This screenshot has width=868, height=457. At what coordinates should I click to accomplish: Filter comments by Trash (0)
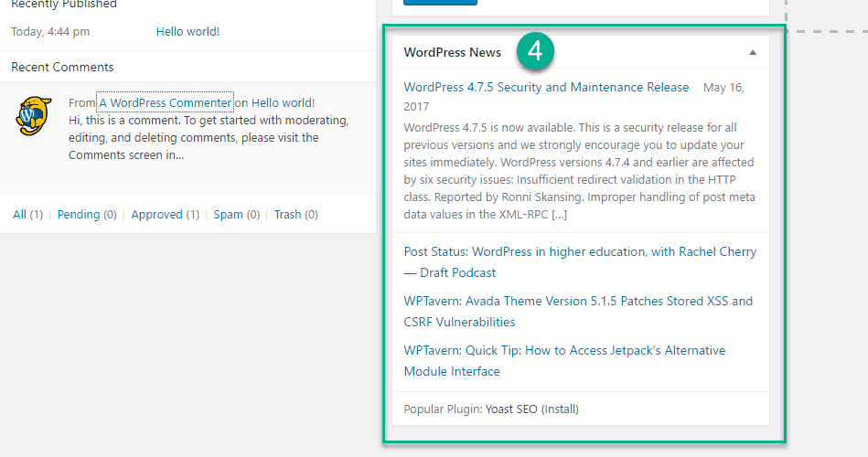coord(295,214)
